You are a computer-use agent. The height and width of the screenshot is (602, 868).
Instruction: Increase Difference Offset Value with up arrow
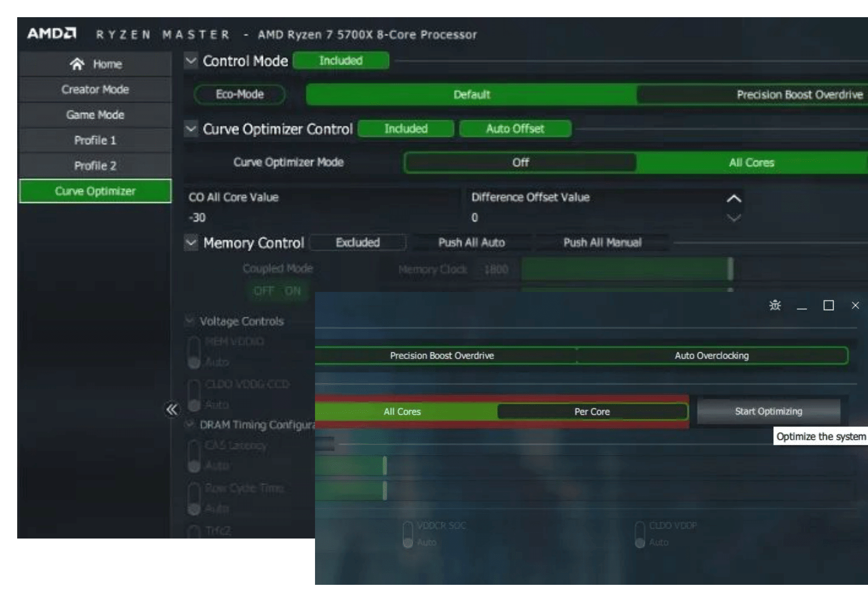[734, 199]
